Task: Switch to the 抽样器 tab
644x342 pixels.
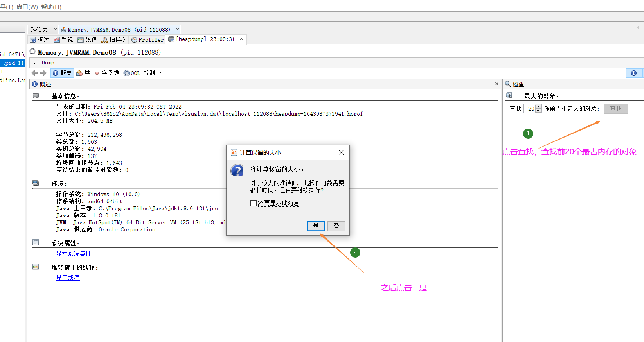Action: click(x=114, y=39)
